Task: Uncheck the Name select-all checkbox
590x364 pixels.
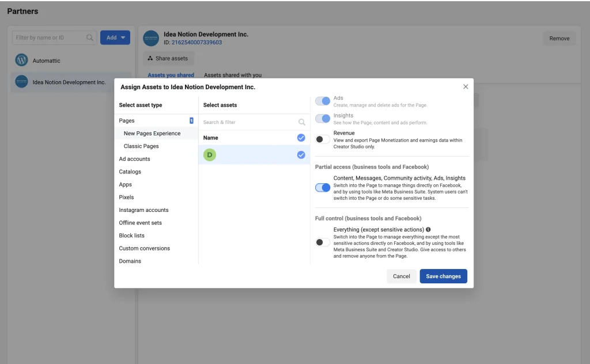Action: pyautogui.click(x=301, y=138)
